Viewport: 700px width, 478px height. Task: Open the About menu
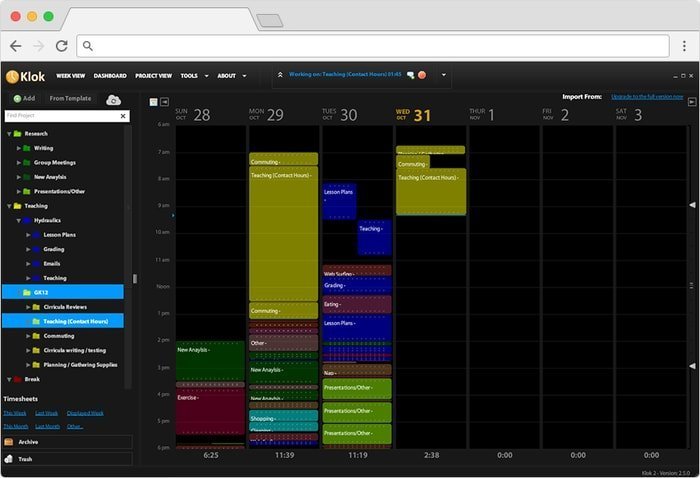[x=232, y=76]
